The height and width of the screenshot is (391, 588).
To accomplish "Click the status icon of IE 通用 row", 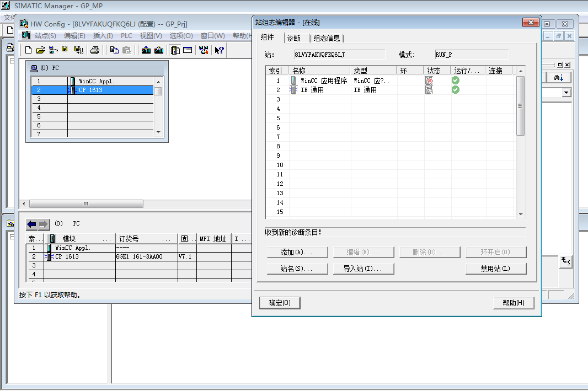I will (429, 89).
